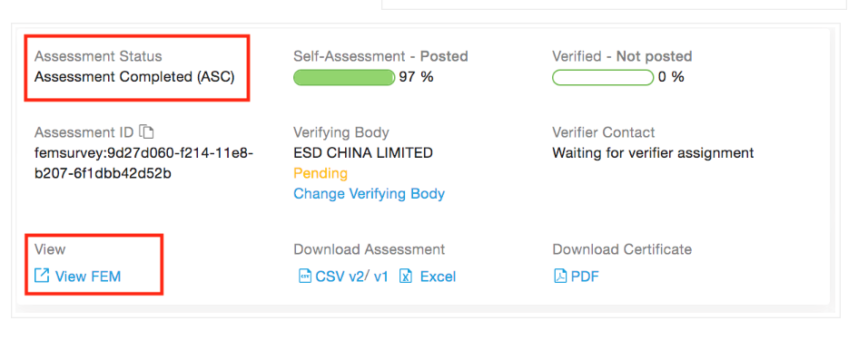
Task: Download the certificate PDF
Action: pos(585,276)
